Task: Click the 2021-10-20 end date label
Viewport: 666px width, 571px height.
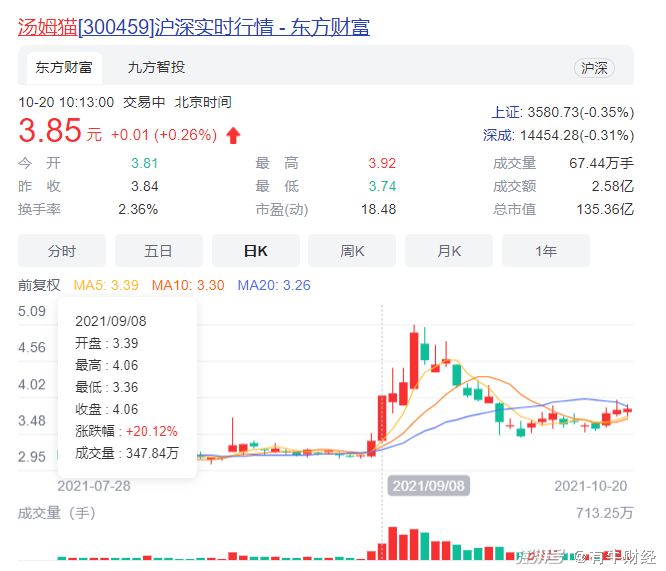Action: pos(590,486)
